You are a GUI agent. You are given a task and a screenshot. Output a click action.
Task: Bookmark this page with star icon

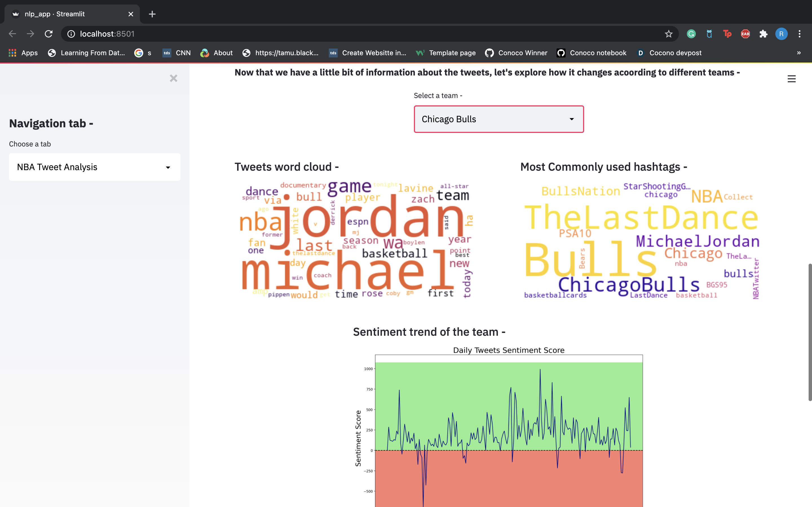(x=668, y=34)
